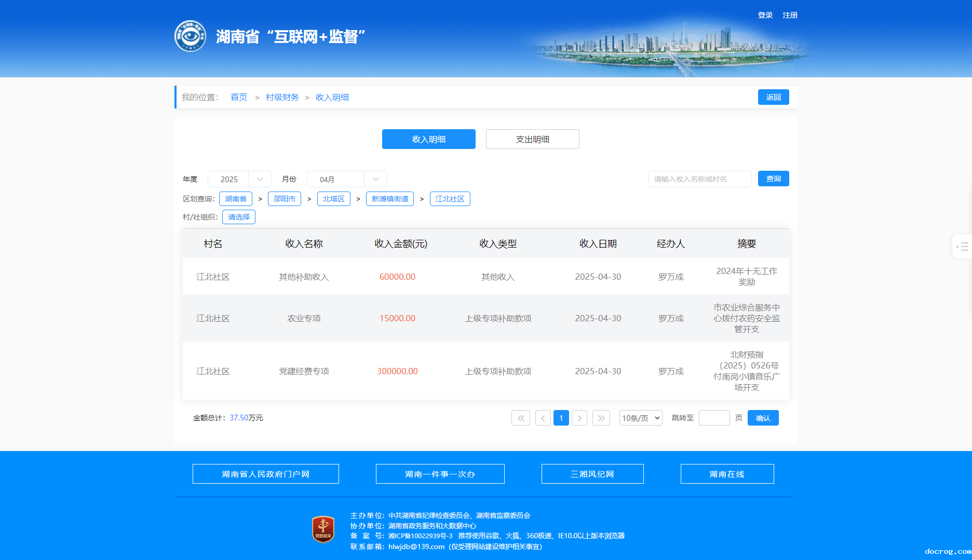Open the 村/社组织 请选择 selector
The height and width of the screenshot is (560, 972).
[238, 217]
